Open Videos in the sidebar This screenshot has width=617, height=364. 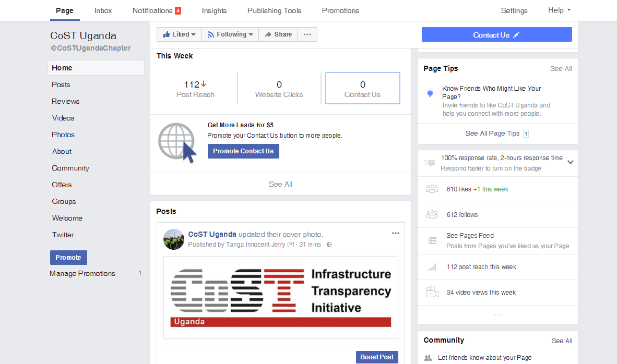click(x=63, y=118)
